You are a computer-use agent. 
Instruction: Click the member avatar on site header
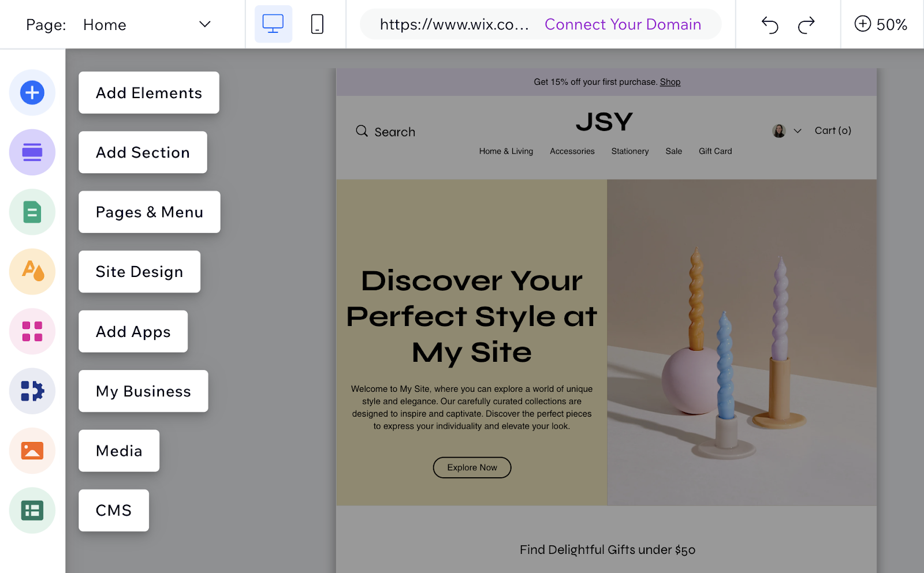click(779, 131)
